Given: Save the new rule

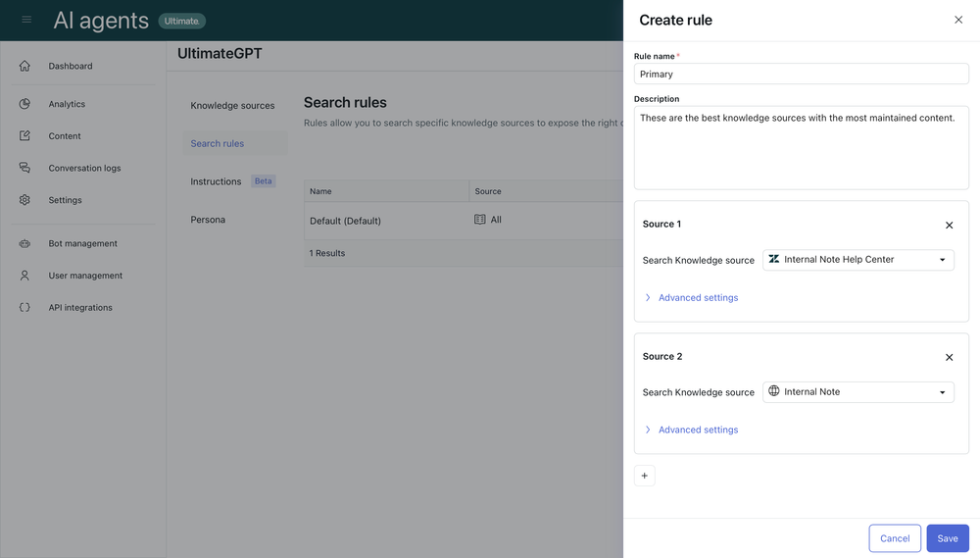Looking at the screenshot, I should point(947,538).
